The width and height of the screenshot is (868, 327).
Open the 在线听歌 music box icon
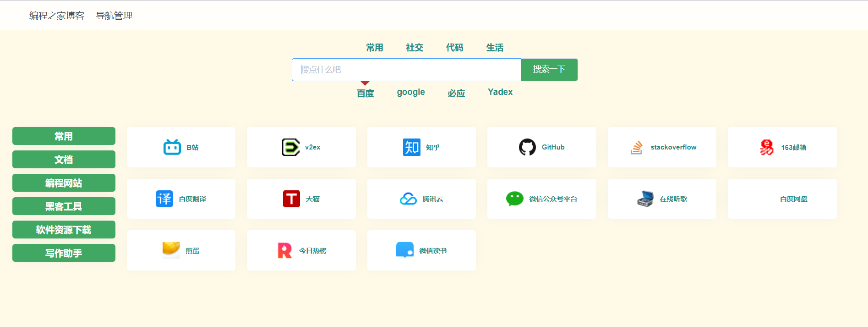(x=645, y=199)
